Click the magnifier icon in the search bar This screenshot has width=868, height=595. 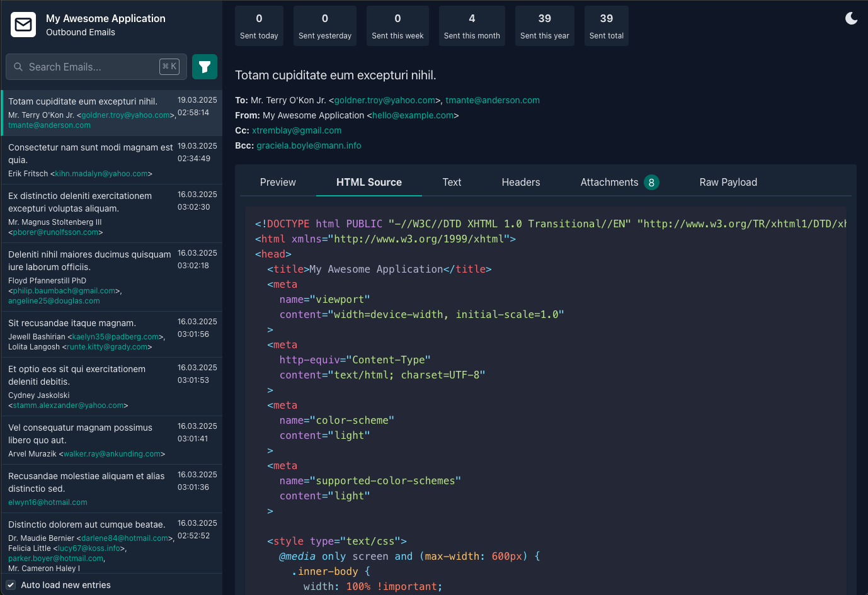[x=18, y=66]
